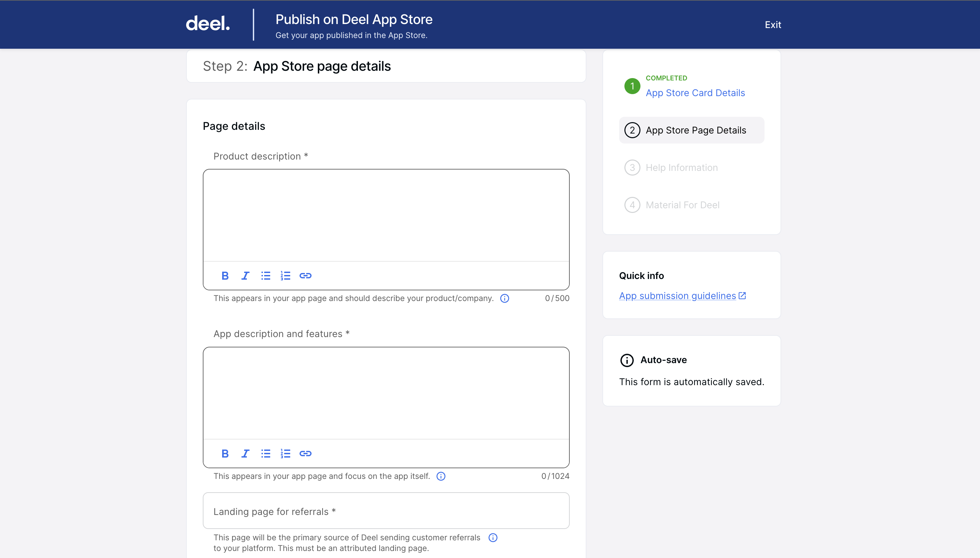Click the 0/500 character counter
The width and height of the screenshot is (980, 558).
pos(557,298)
